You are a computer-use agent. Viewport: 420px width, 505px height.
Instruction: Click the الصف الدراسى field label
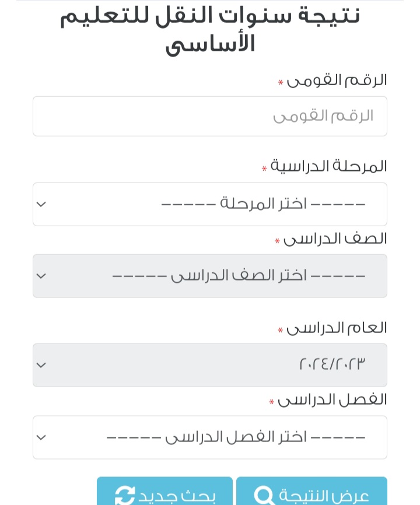point(335,239)
